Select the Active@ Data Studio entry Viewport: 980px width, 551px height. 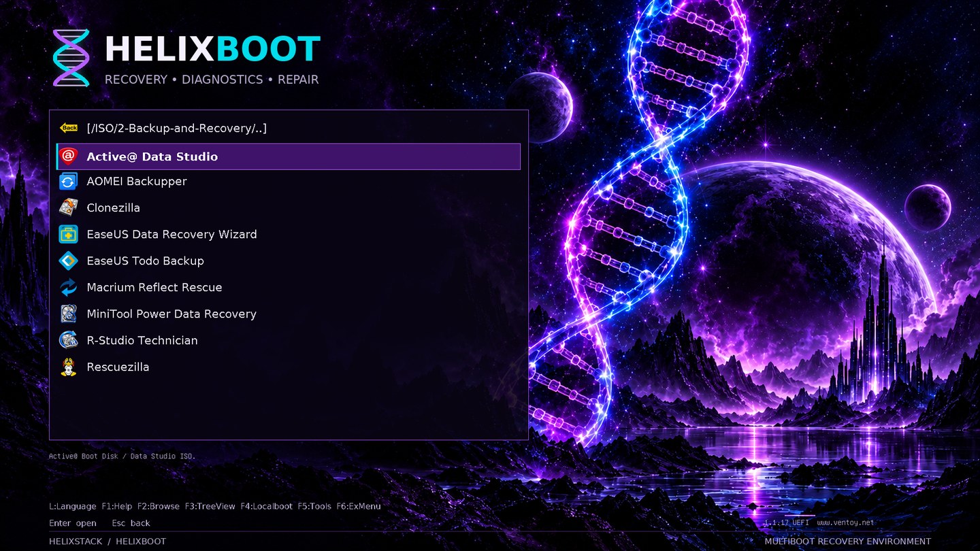point(289,156)
